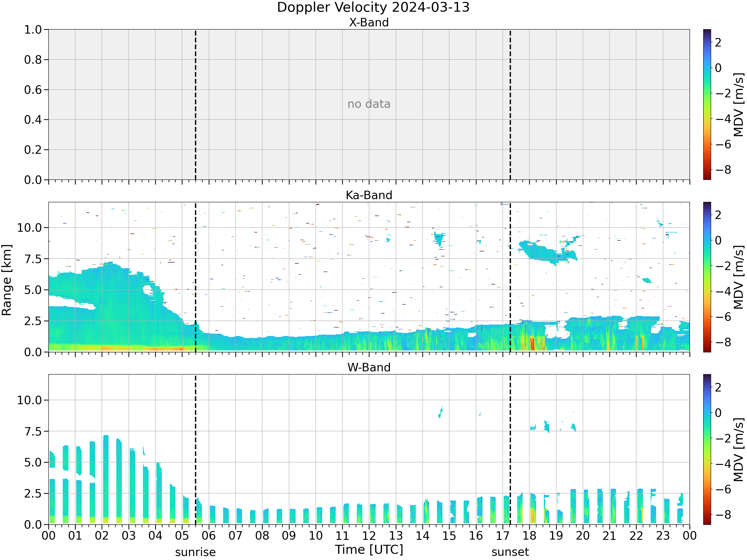
Task: Click the Time [UTC] axis label
Action: point(369,550)
